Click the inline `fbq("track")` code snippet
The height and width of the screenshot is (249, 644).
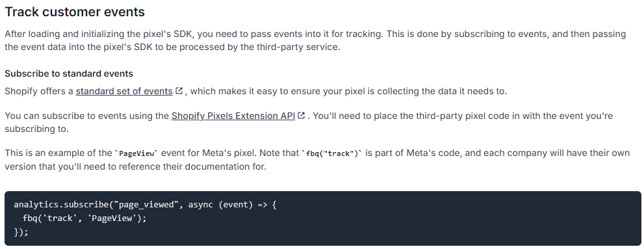pyautogui.click(x=332, y=153)
